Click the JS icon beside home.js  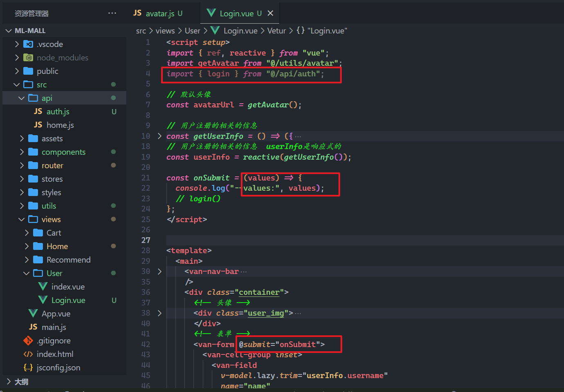click(38, 125)
